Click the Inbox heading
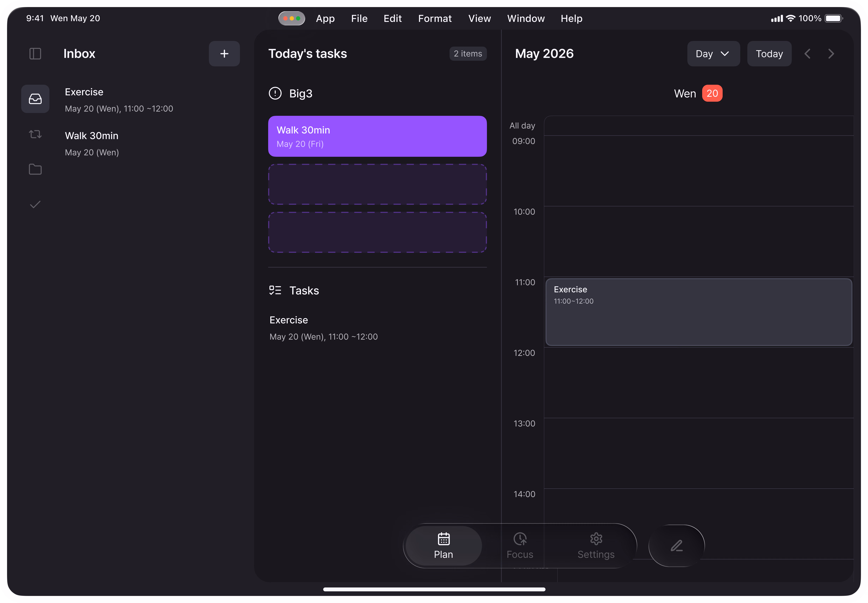 (x=79, y=54)
